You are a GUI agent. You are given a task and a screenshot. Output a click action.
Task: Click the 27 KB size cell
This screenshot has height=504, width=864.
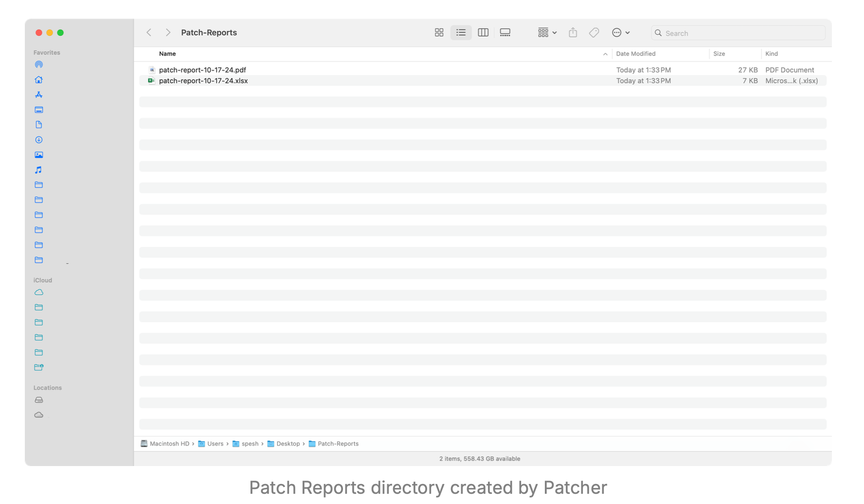click(x=748, y=70)
